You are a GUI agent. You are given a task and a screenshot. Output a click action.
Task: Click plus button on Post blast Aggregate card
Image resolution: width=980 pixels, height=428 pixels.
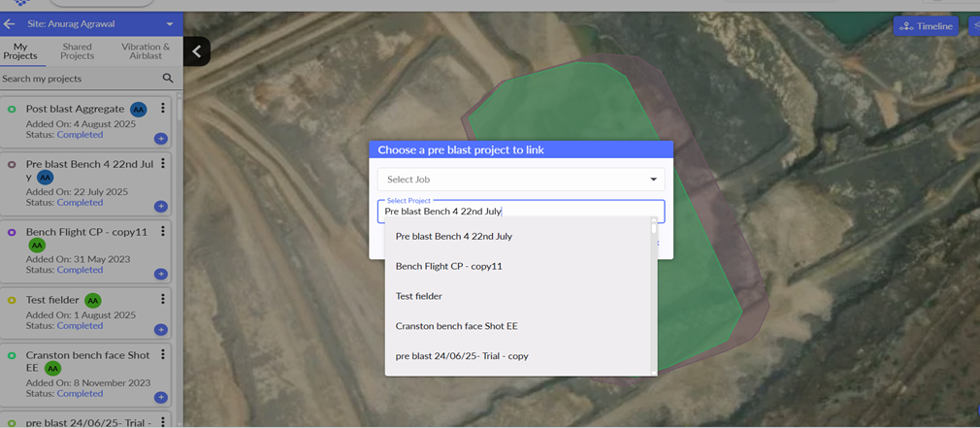(x=161, y=139)
